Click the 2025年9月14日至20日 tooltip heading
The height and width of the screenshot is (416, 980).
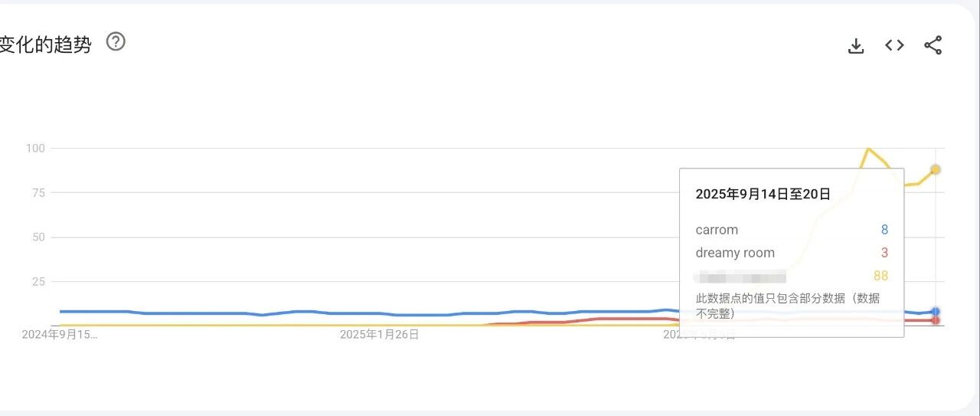[763, 195]
